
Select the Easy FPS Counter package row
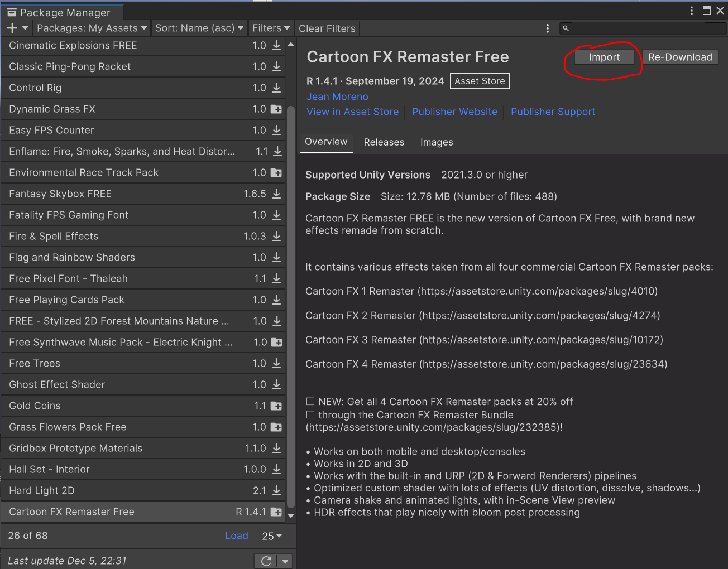tap(143, 131)
